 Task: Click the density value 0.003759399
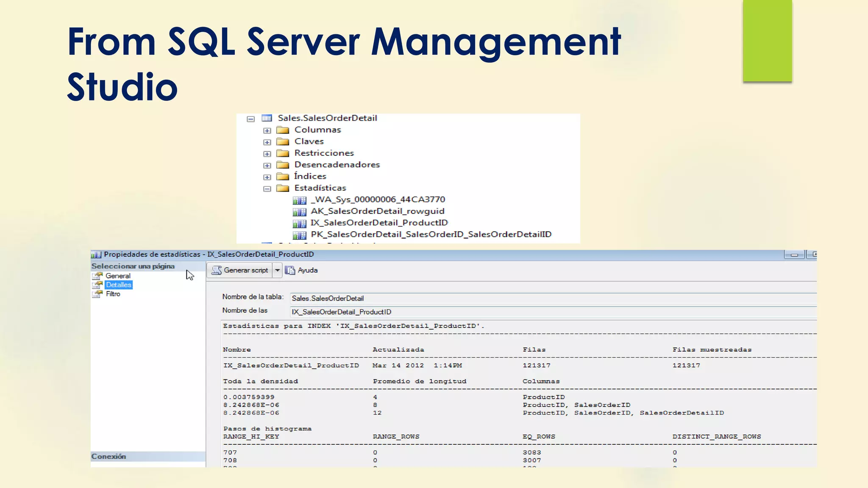[249, 397]
